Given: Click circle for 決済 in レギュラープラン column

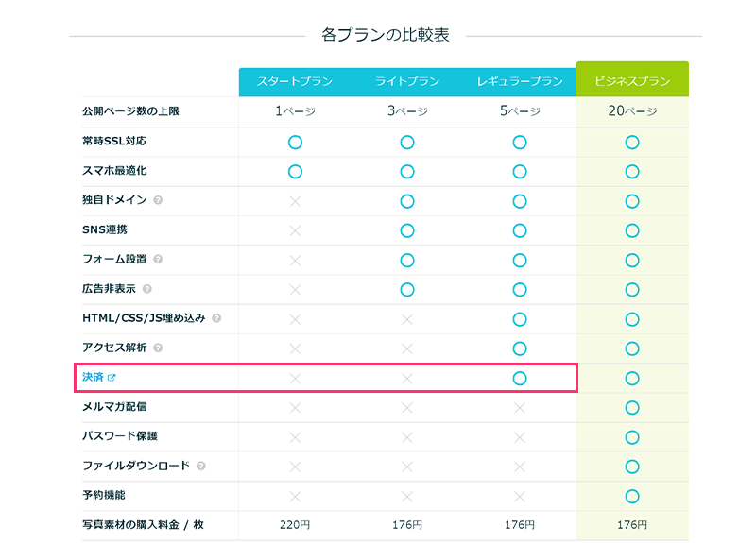Looking at the screenshot, I should pyautogui.click(x=520, y=378).
